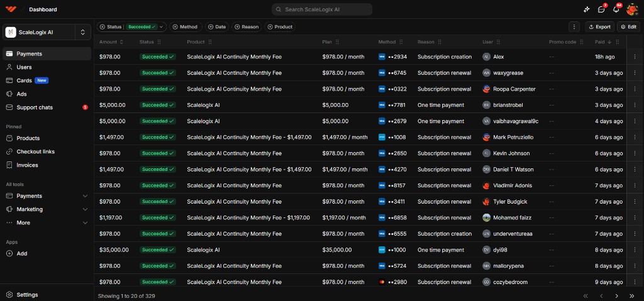Click Roopa Carpenter's avatar

click(x=486, y=89)
